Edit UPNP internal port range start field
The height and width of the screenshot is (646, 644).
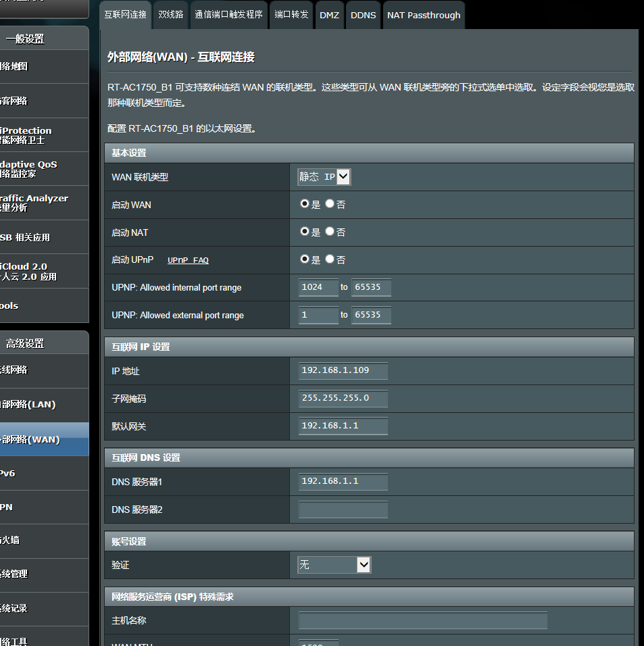[318, 287]
